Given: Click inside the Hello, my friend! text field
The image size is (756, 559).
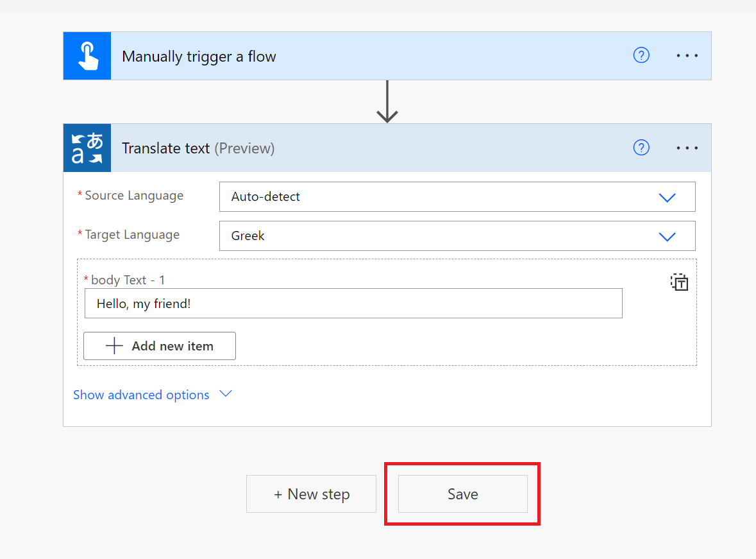Looking at the screenshot, I should (x=353, y=302).
